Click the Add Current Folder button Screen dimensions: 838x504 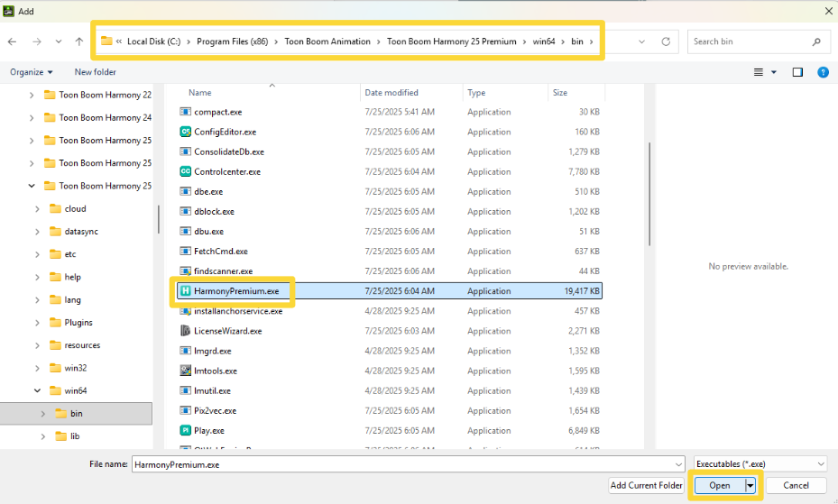click(x=646, y=485)
